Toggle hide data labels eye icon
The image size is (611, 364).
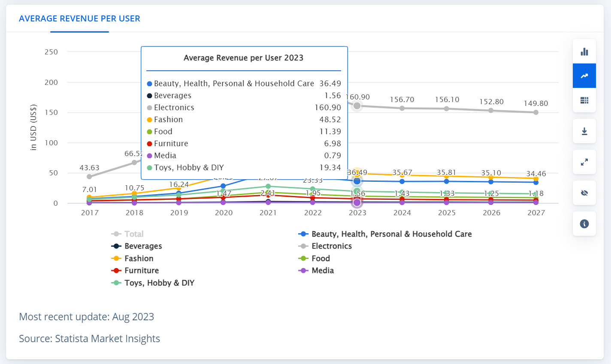click(584, 193)
